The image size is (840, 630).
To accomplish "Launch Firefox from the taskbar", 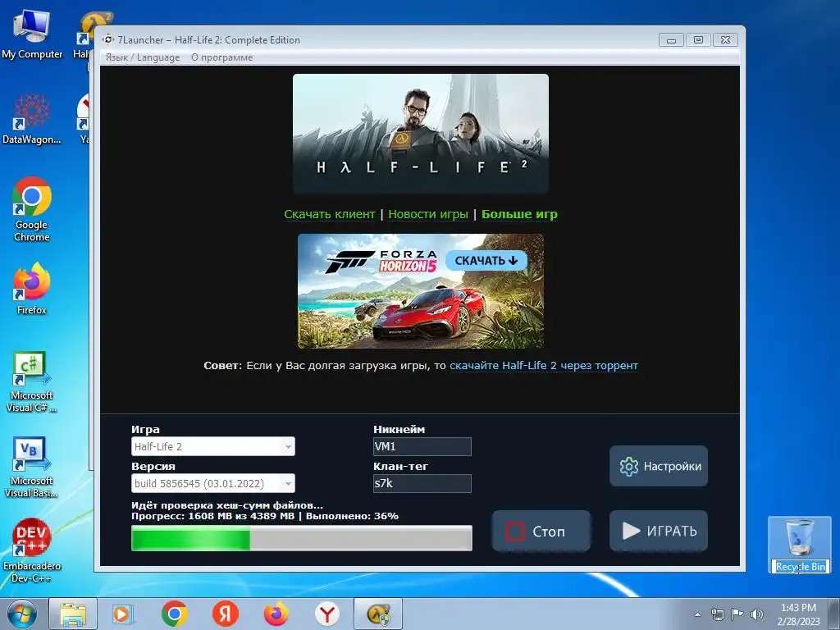I will click(x=276, y=614).
